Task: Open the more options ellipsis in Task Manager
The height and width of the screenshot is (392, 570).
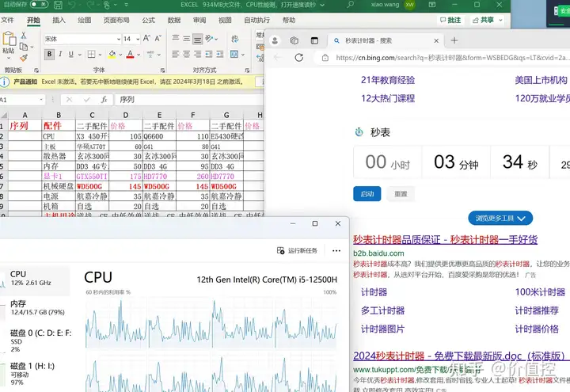Action: coord(336,250)
